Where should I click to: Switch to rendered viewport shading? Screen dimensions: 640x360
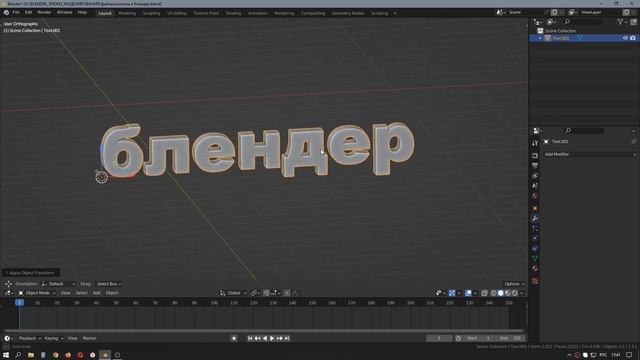tap(515, 293)
